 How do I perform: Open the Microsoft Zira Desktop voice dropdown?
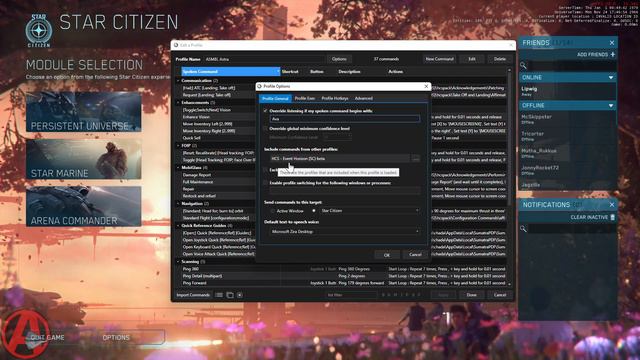[x=345, y=231]
